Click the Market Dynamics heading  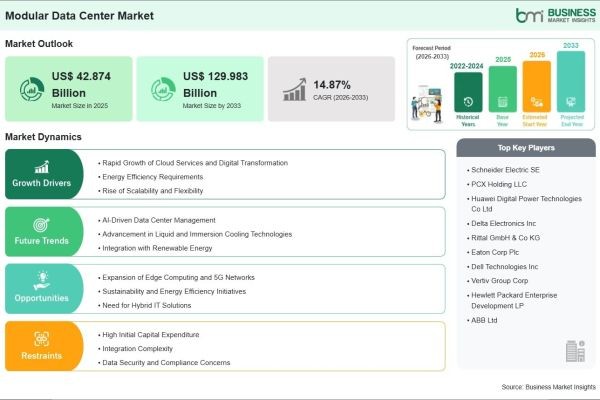[x=43, y=137]
